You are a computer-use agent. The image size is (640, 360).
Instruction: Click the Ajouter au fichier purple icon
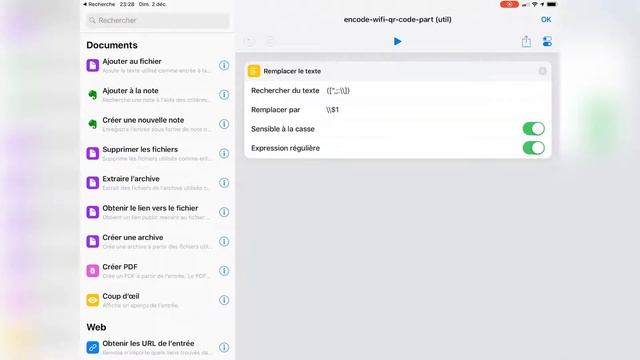(93, 65)
